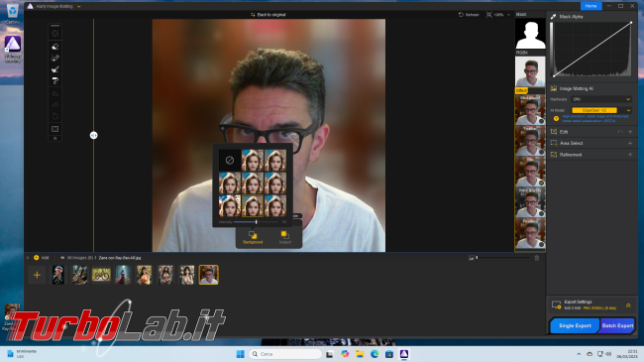
Task: Click the Image Matting AI icon
Action: point(554,88)
